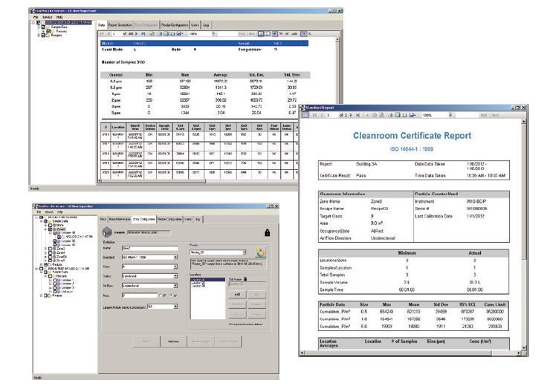Image resolution: width=547 pixels, height=392 pixels.
Task: Toggle Recipes checkbox in top window tree
Action: [x=43, y=35]
